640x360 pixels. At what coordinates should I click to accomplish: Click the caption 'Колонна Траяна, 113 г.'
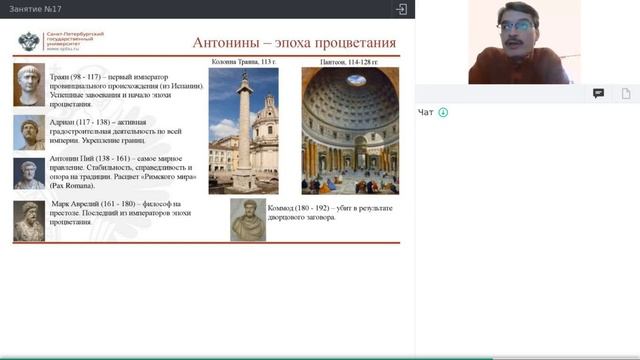pyautogui.click(x=244, y=62)
